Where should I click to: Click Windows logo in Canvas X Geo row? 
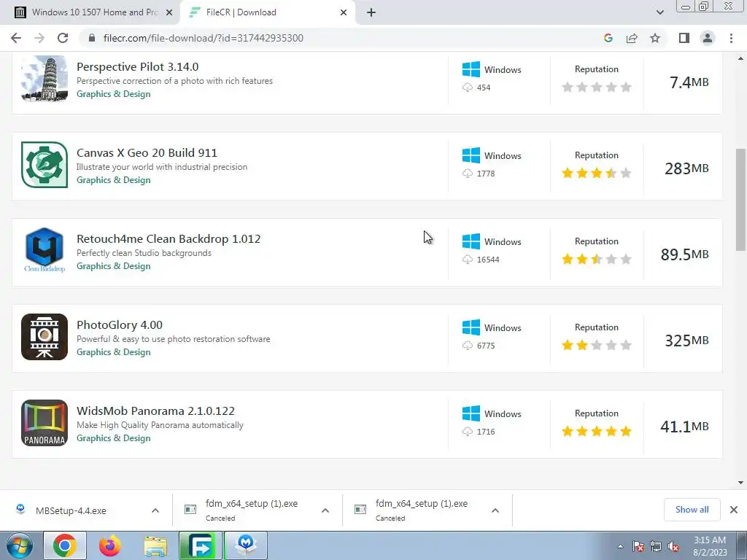[x=471, y=155]
